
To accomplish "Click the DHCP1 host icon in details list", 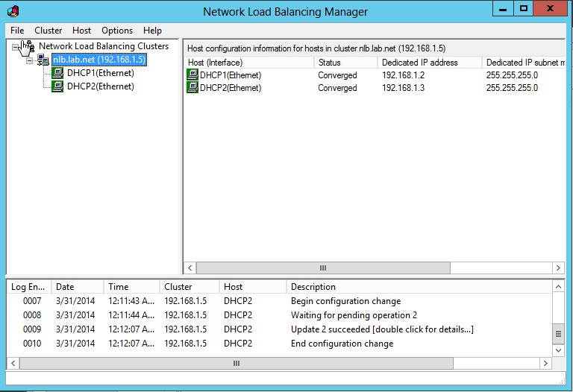I will pyautogui.click(x=192, y=75).
